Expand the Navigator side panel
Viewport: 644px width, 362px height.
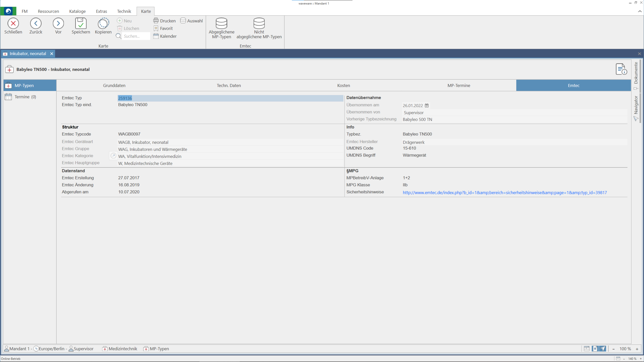coord(636,105)
